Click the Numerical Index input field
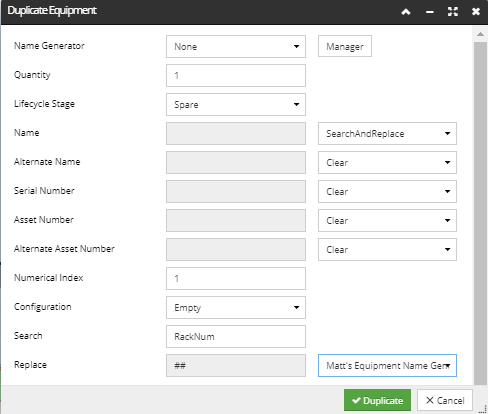 point(236,279)
